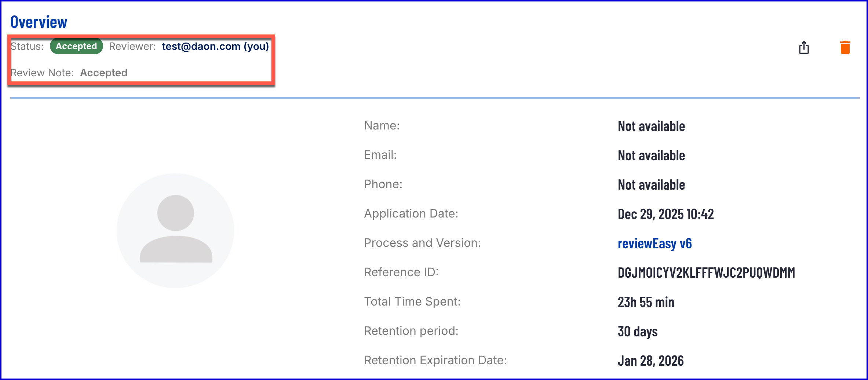Click the Reference ID label
Image resolution: width=868 pixels, height=380 pixels.
pos(401,272)
